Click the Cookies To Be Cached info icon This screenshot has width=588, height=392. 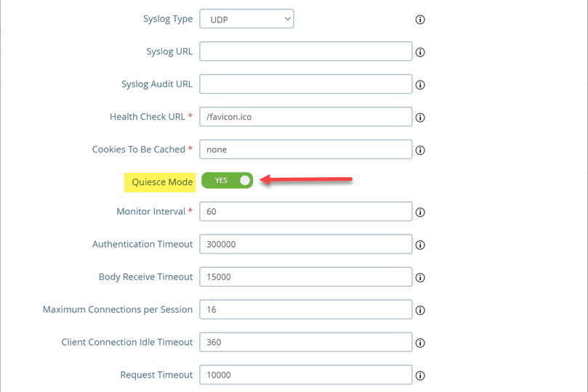coord(420,151)
